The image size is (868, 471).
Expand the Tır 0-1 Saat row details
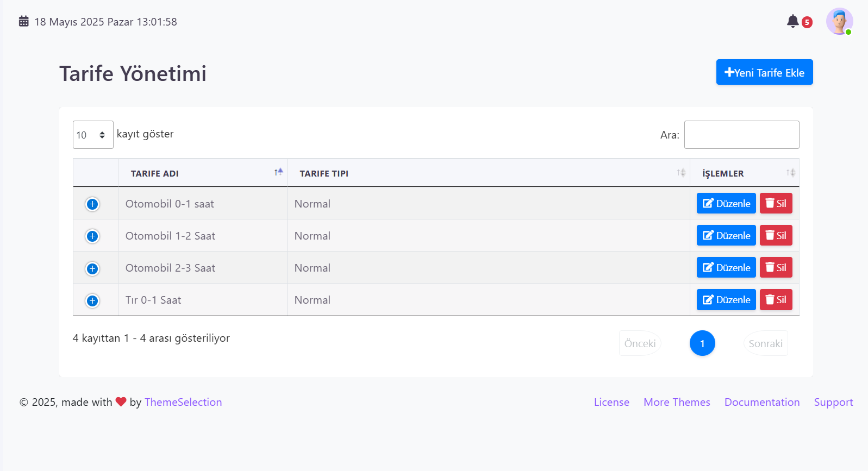92,300
